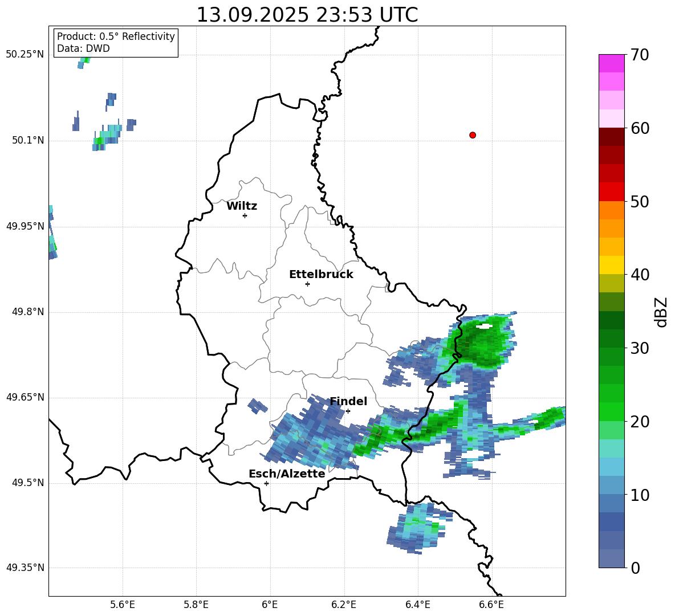The width and height of the screenshot is (675, 616).
Task: Click the Ettelbruck city label
Action: 321,275
